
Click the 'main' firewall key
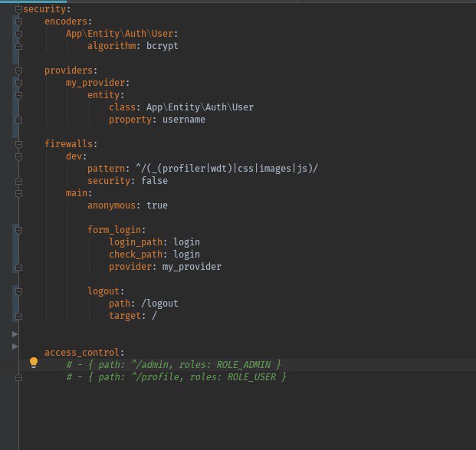tap(77, 193)
